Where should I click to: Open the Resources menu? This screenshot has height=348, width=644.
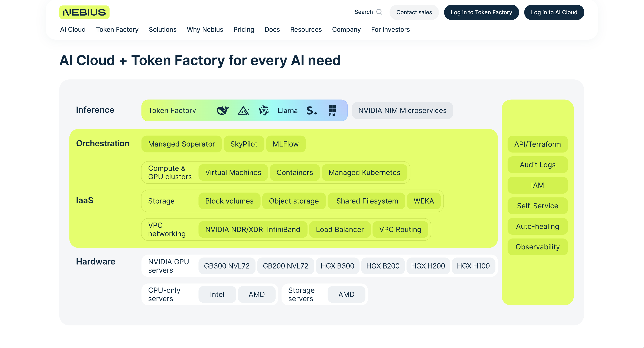click(x=306, y=29)
